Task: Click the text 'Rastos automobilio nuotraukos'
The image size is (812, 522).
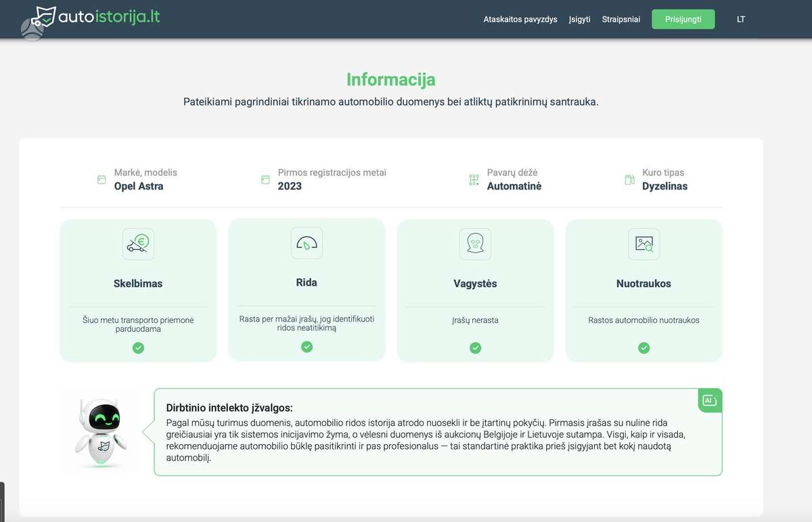Action: click(644, 320)
